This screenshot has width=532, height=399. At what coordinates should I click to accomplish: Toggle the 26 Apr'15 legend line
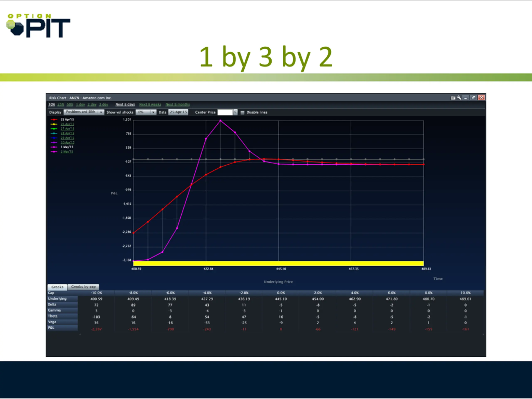(67, 124)
